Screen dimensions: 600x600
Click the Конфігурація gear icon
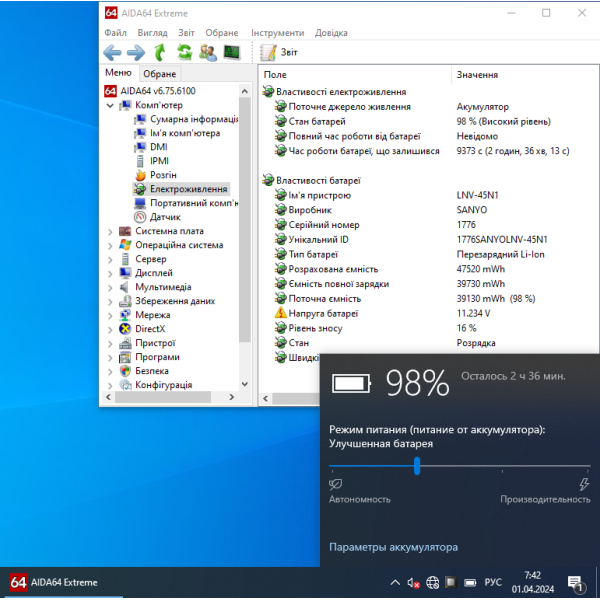pyautogui.click(x=125, y=385)
